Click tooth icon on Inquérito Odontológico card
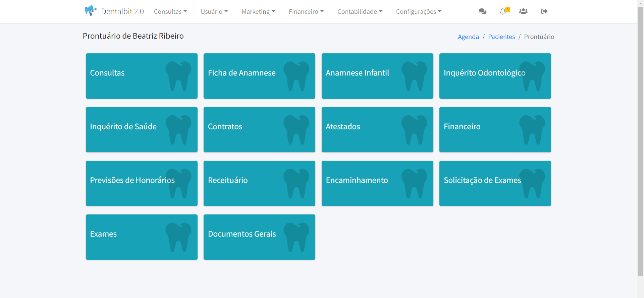 coord(532,76)
